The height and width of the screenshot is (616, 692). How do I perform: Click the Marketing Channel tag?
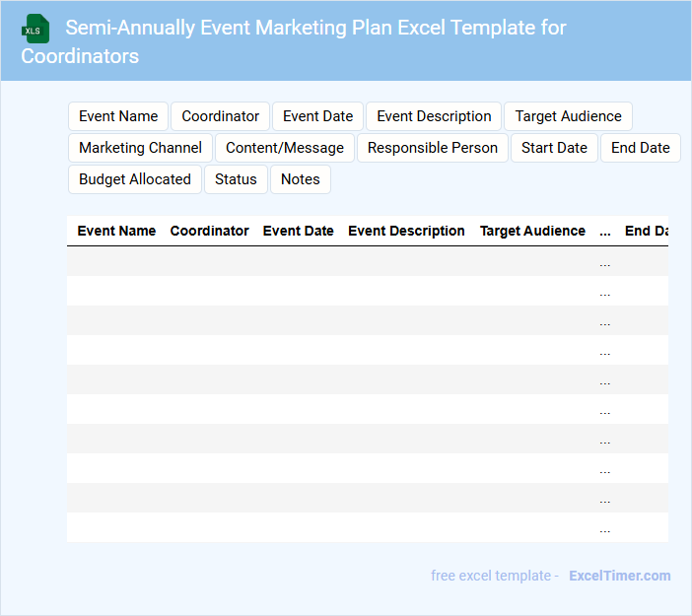(140, 148)
